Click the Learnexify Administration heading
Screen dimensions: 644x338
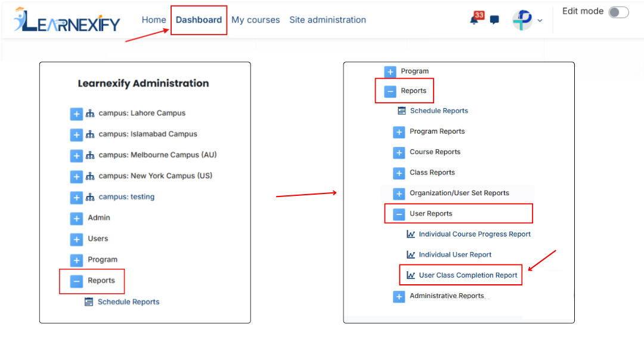143,84
